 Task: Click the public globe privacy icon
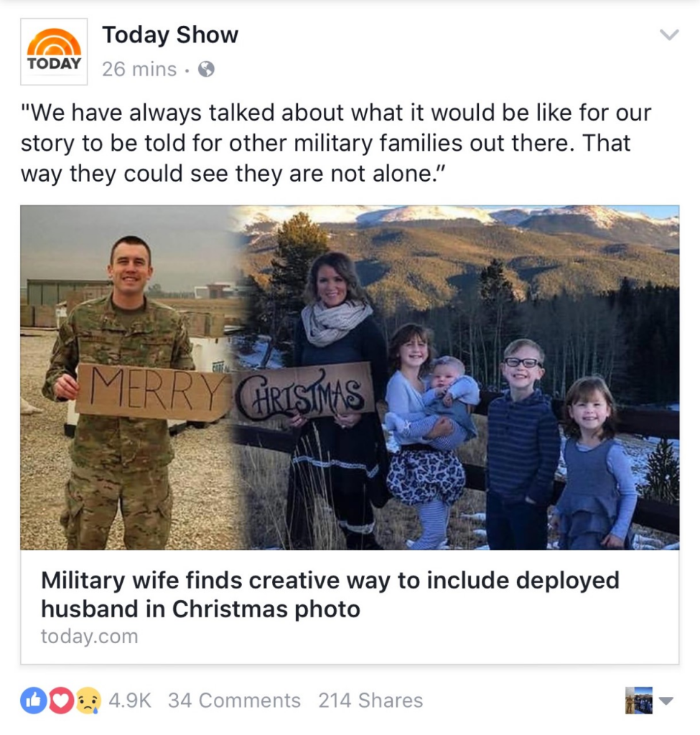click(206, 70)
